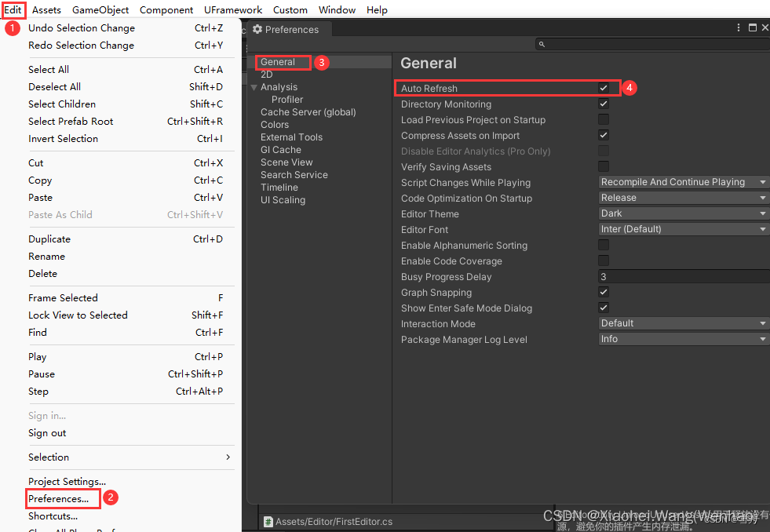This screenshot has width=770, height=532.
Task: Open the Component menu
Action: tap(166, 10)
